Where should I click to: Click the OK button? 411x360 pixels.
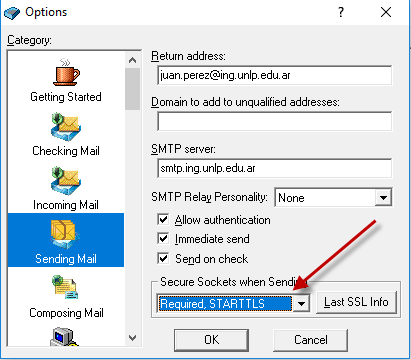point(212,340)
